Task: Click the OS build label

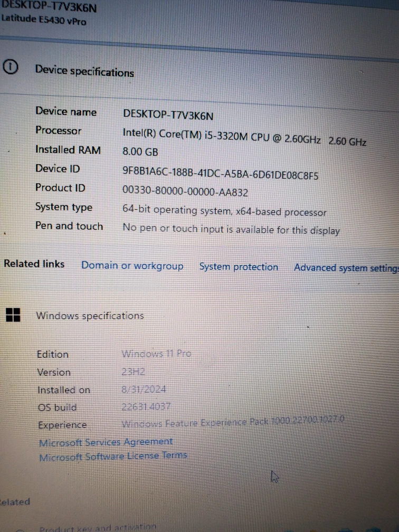Action: coord(58,407)
